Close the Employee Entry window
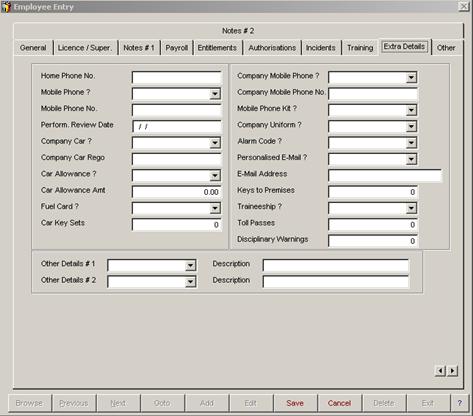Image resolution: width=473 pixels, height=416 pixels. coord(463,7)
